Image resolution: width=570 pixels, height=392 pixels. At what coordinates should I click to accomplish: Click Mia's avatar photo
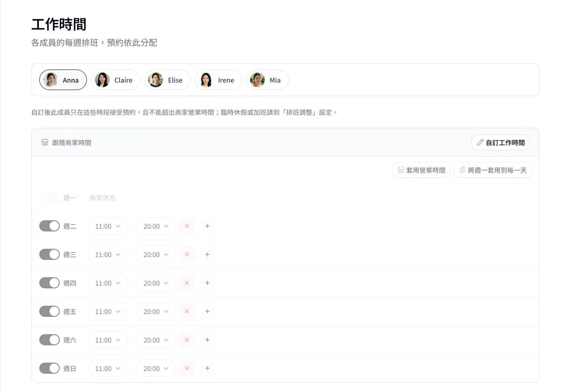[257, 80]
